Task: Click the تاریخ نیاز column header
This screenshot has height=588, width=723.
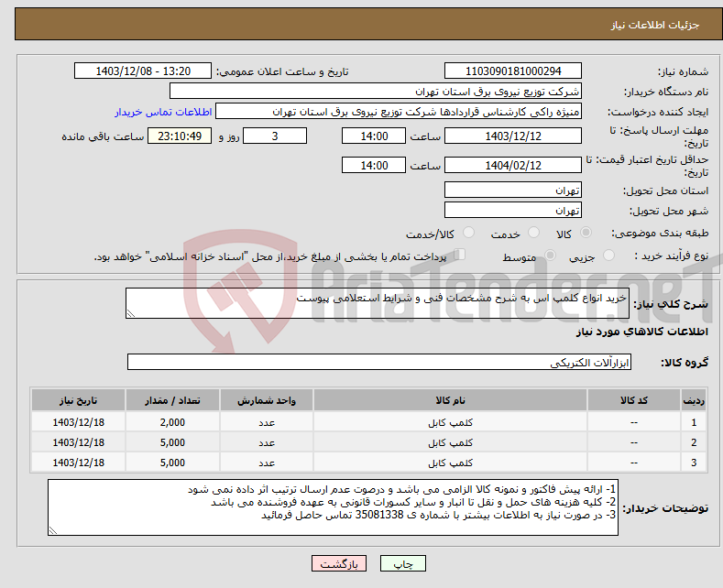Action: click(x=79, y=400)
